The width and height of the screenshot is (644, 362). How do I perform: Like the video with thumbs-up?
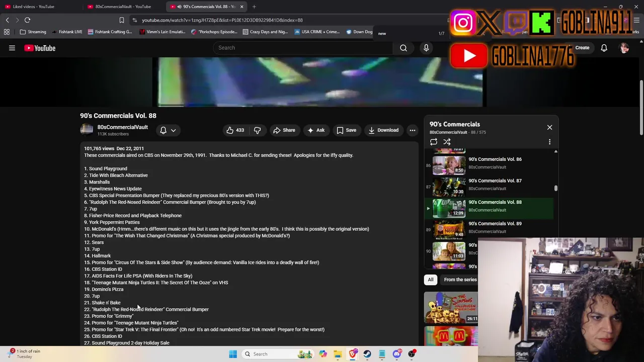[235, 130]
